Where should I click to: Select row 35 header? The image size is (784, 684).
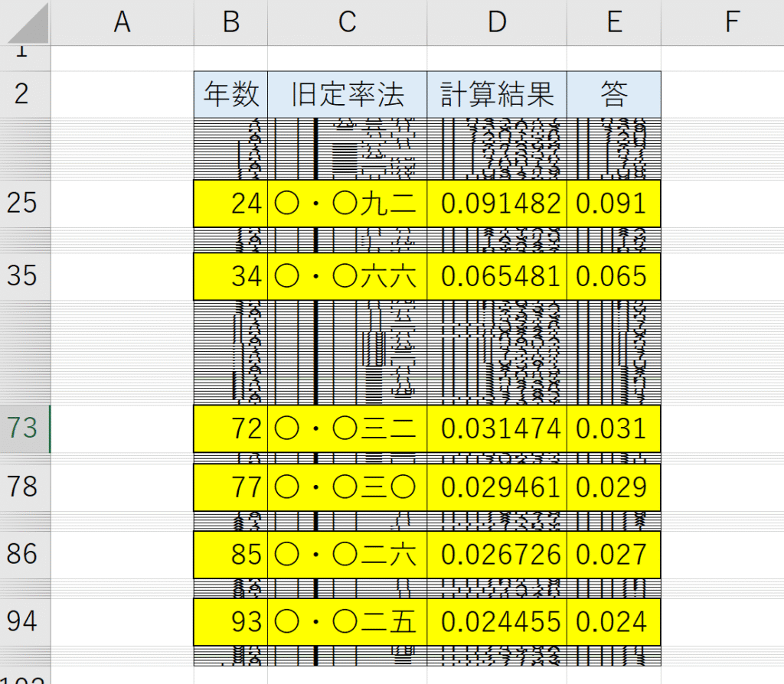click(x=25, y=276)
